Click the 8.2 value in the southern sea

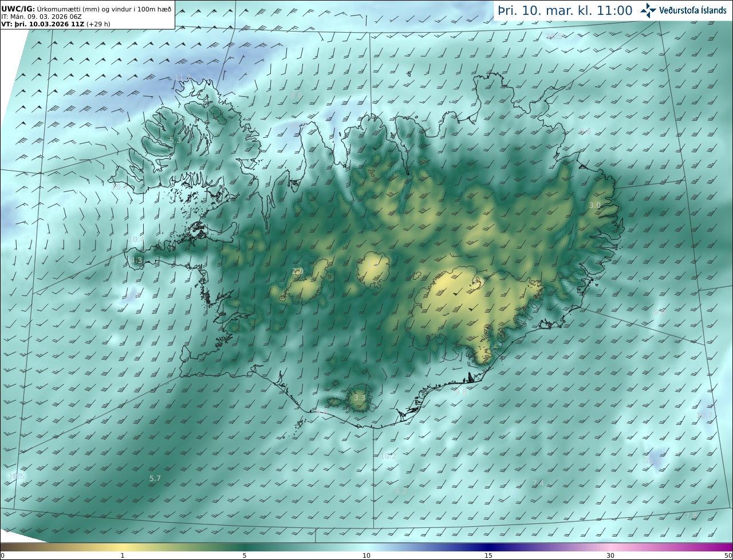(x=401, y=491)
